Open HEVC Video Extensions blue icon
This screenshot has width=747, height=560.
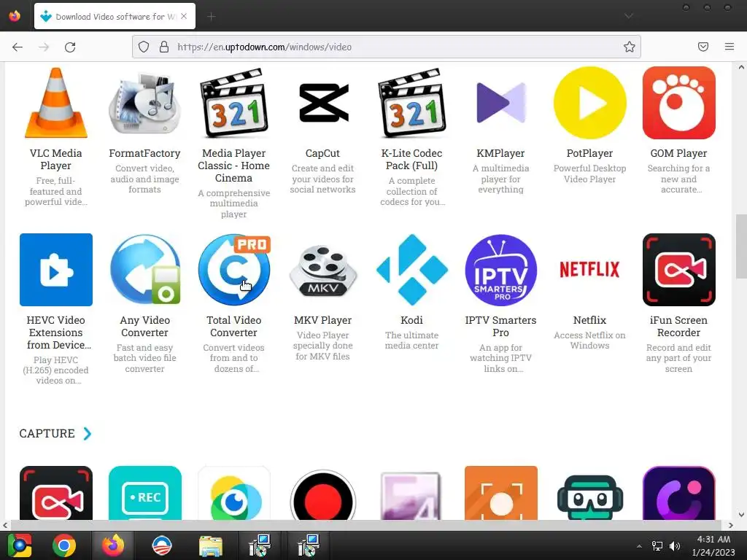point(55,270)
